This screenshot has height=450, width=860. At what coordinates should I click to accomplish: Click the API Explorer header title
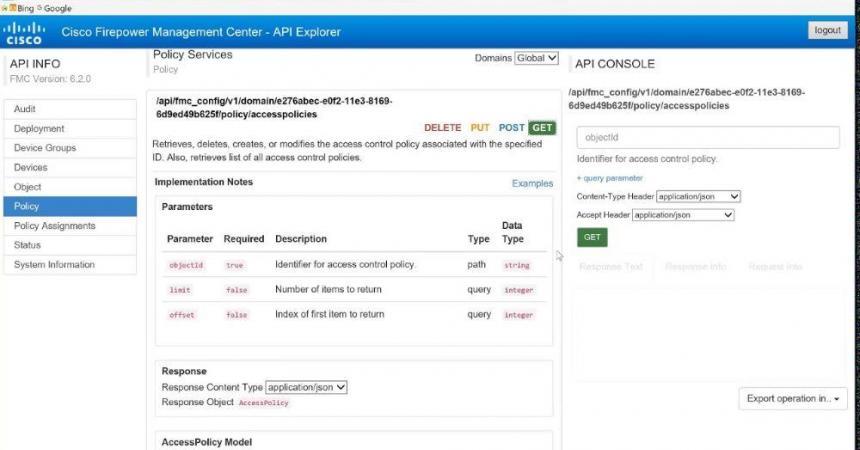(x=201, y=32)
